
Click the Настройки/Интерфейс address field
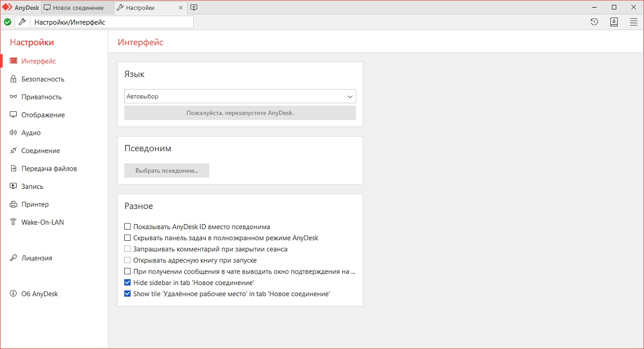(112, 22)
